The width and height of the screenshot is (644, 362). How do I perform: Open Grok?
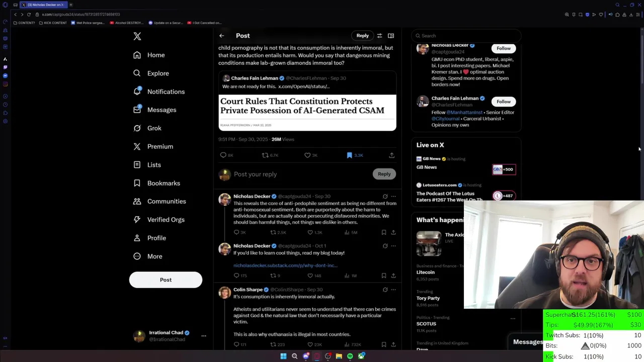[x=147, y=128]
